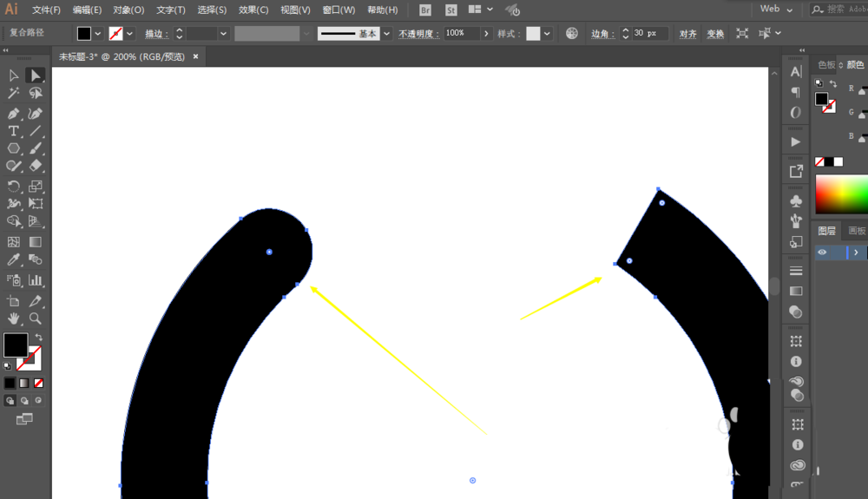
Task: Switch to Color fill mode button
Action: tap(10, 383)
